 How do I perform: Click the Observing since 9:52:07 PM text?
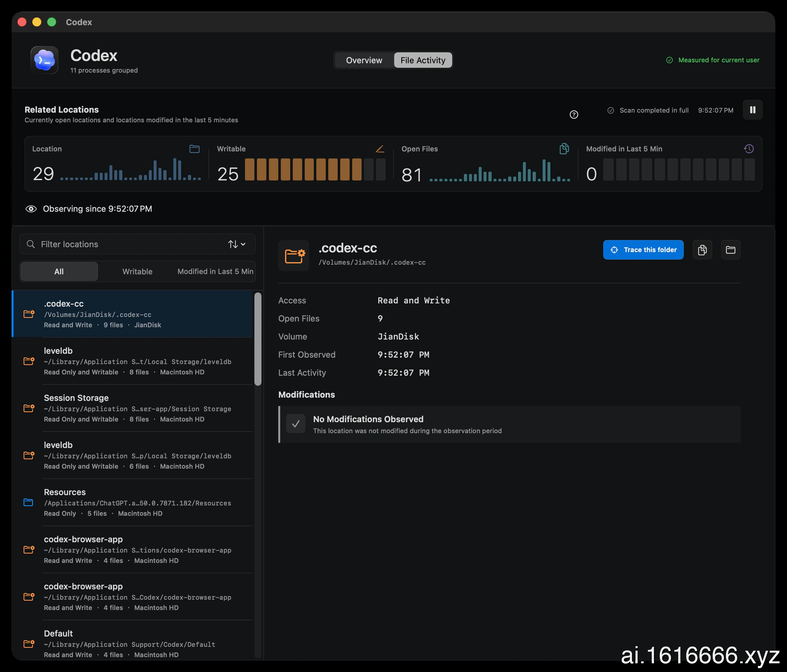pos(97,209)
